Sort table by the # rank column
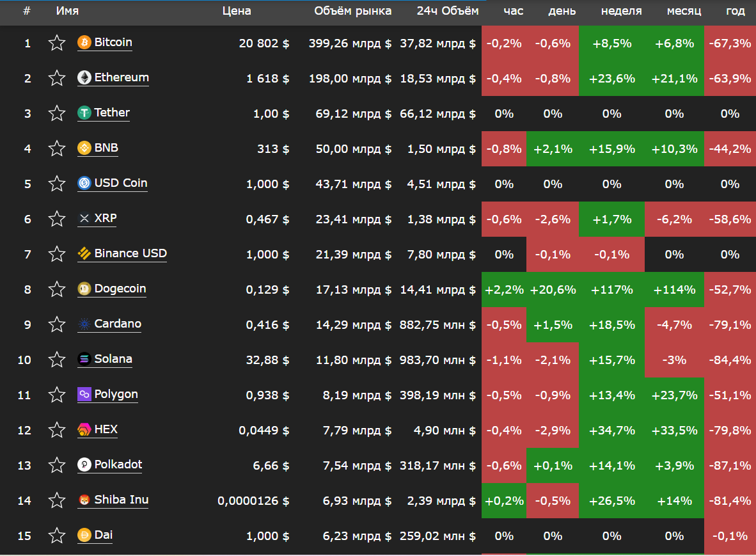This screenshot has width=756, height=556. tap(27, 11)
